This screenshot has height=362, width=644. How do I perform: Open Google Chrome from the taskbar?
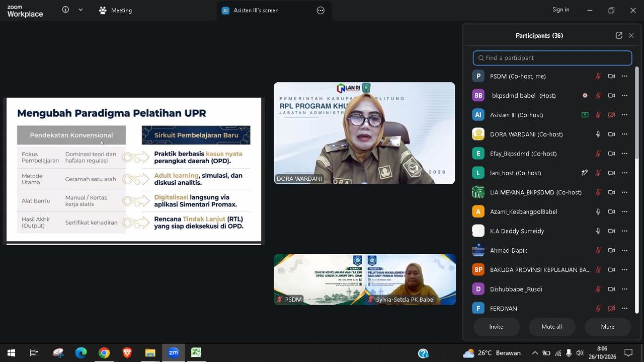pyautogui.click(x=104, y=353)
